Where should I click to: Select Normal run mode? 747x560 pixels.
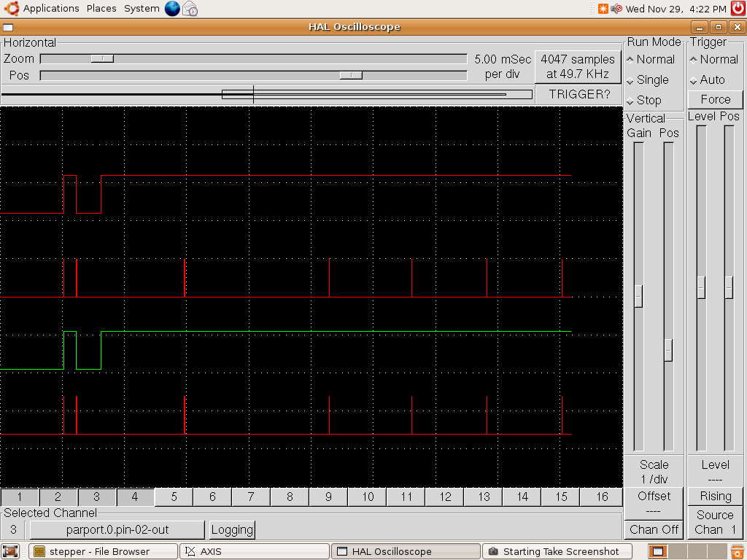(x=651, y=60)
